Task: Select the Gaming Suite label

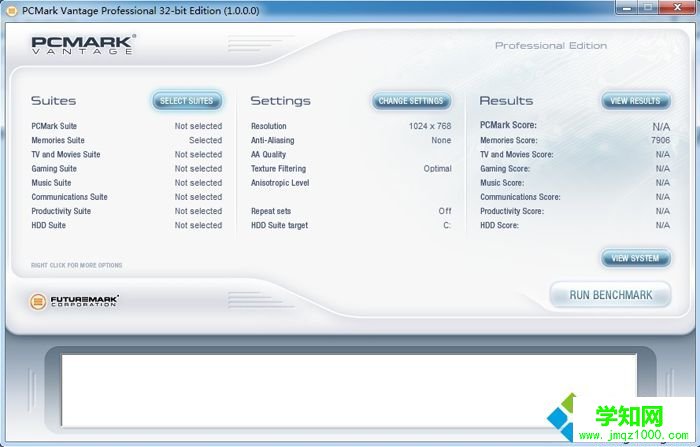Action: point(54,169)
